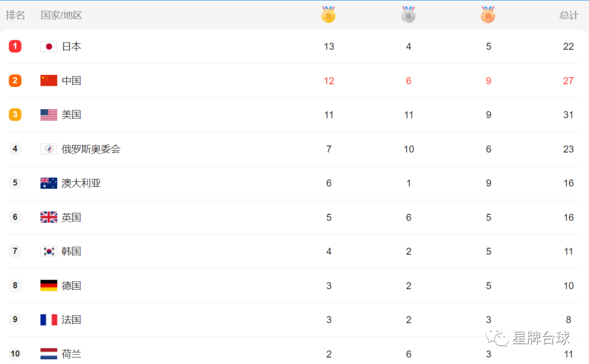589x364 pixels.
Task: Click the Germany flag icon
Action: 49,285
